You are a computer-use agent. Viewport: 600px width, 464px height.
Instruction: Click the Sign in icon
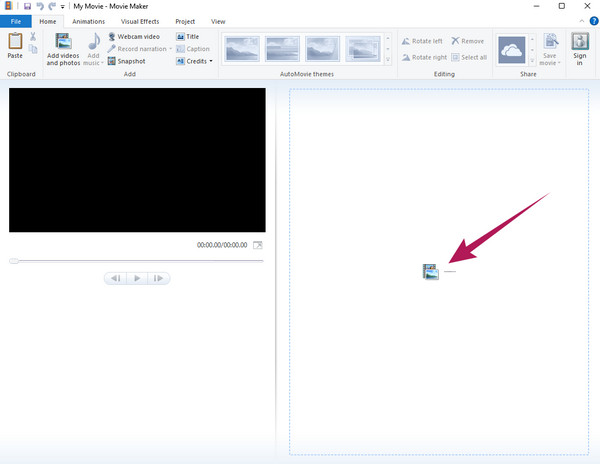coord(580,41)
